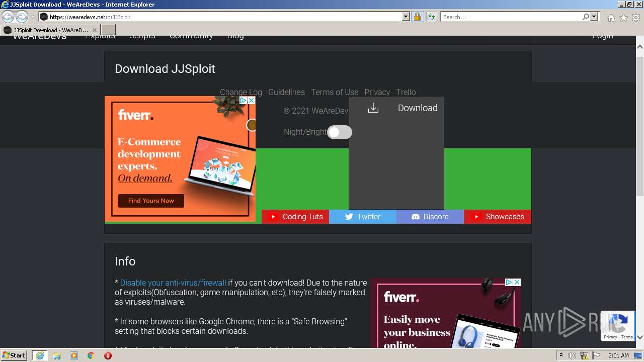Open the Twitter social button
Image resolution: width=644 pixels, height=362 pixels.
coord(363,217)
